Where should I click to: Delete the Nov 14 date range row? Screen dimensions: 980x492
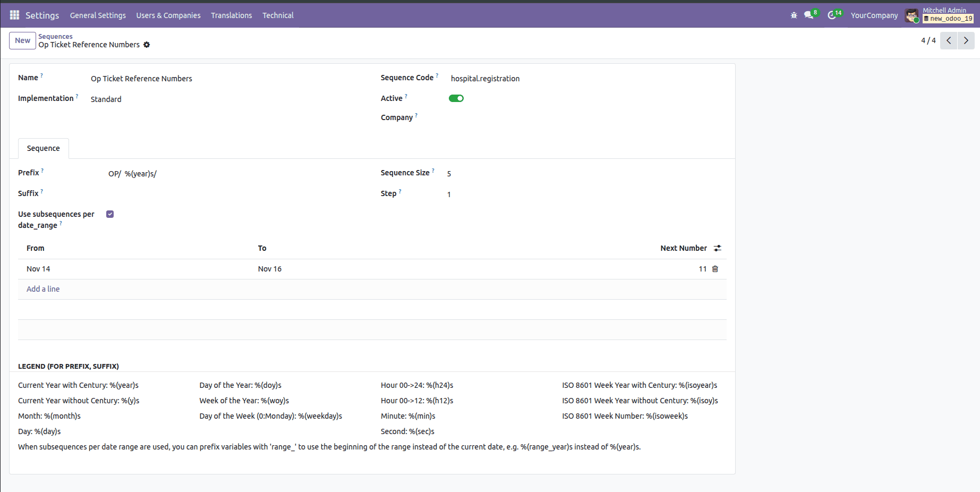point(714,268)
